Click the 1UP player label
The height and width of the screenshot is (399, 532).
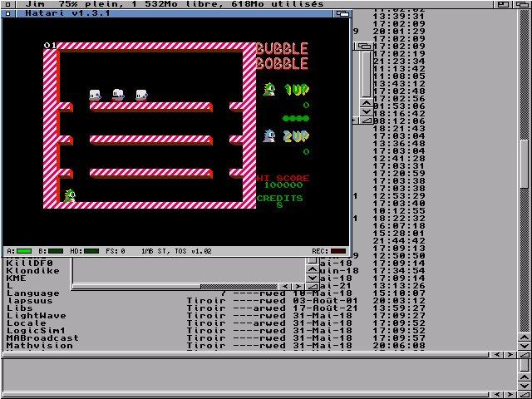tap(297, 90)
